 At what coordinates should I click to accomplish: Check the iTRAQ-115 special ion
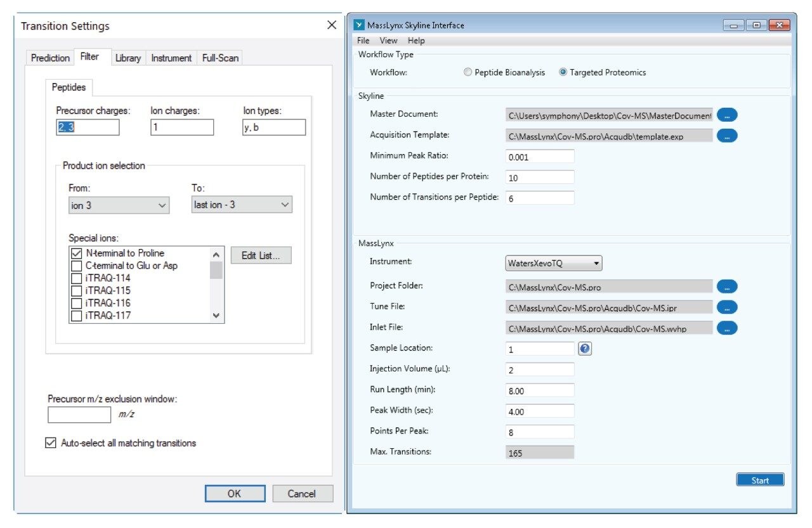[77, 291]
